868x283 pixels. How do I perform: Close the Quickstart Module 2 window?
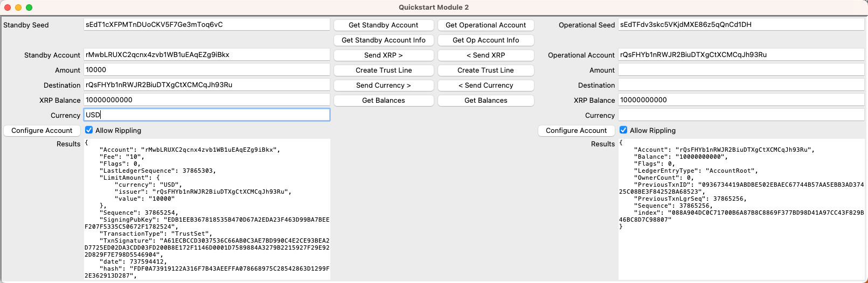click(x=8, y=8)
